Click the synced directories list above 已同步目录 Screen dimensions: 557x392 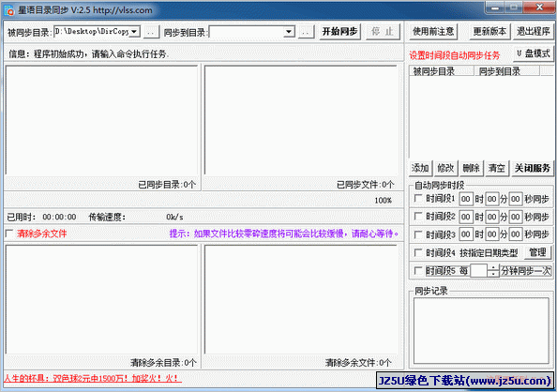coord(102,120)
